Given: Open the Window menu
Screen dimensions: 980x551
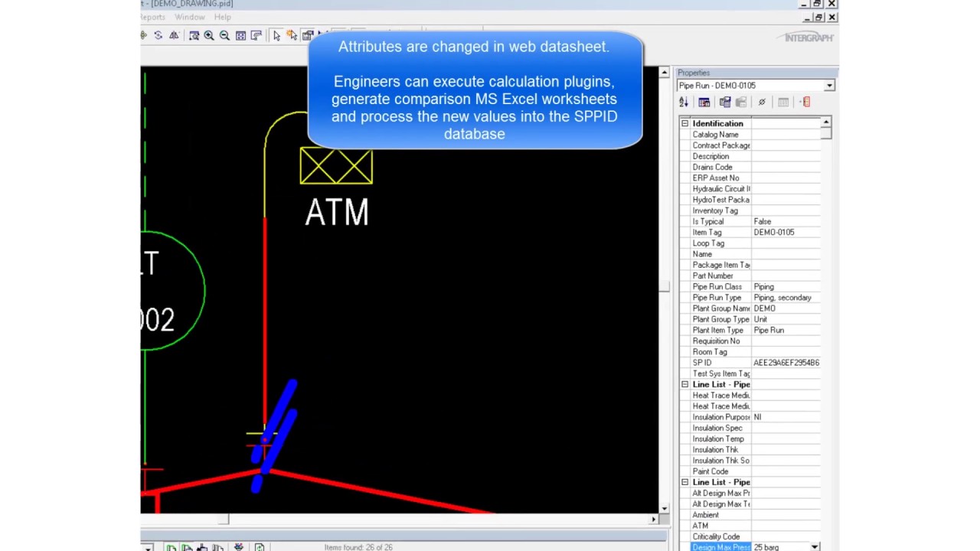Looking at the screenshot, I should click(189, 17).
